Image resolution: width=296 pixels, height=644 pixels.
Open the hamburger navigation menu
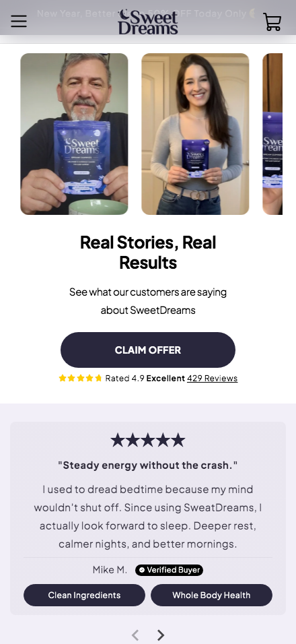(19, 22)
